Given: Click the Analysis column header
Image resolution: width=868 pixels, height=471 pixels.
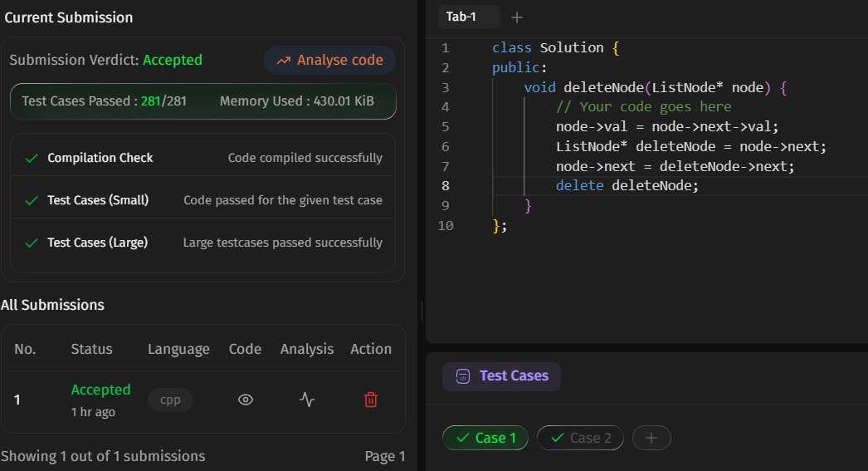Looking at the screenshot, I should click(x=307, y=349).
